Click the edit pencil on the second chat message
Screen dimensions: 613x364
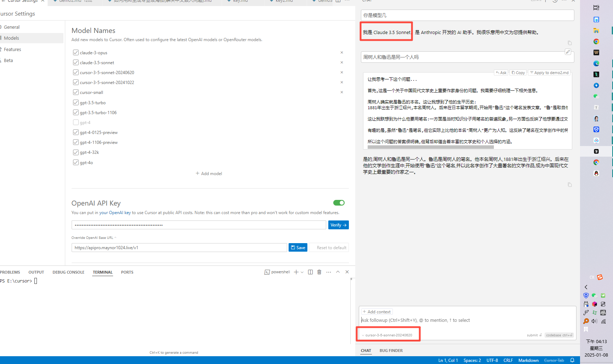(568, 52)
